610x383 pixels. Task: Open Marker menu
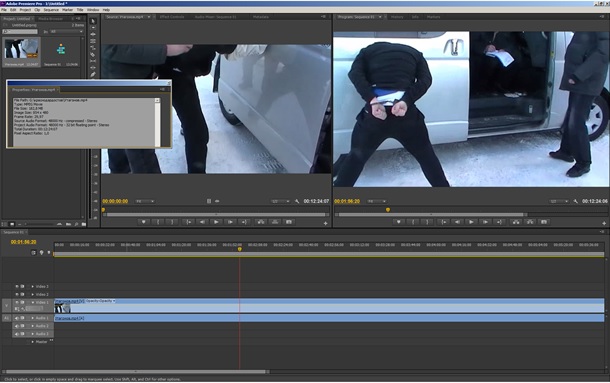[68, 10]
